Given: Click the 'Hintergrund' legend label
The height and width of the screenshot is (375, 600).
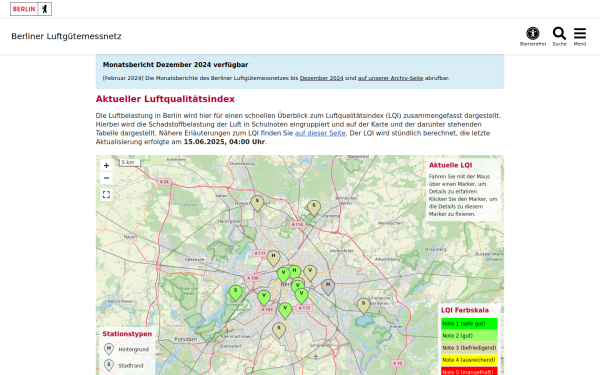Looking at the screenshot, I should coord(134,349).
